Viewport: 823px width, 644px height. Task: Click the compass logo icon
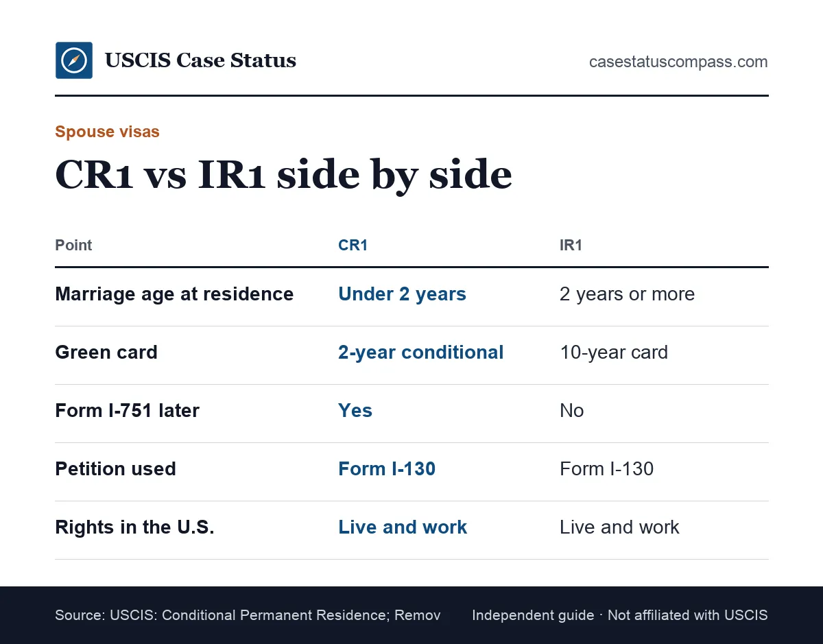[x=74, y=60]
